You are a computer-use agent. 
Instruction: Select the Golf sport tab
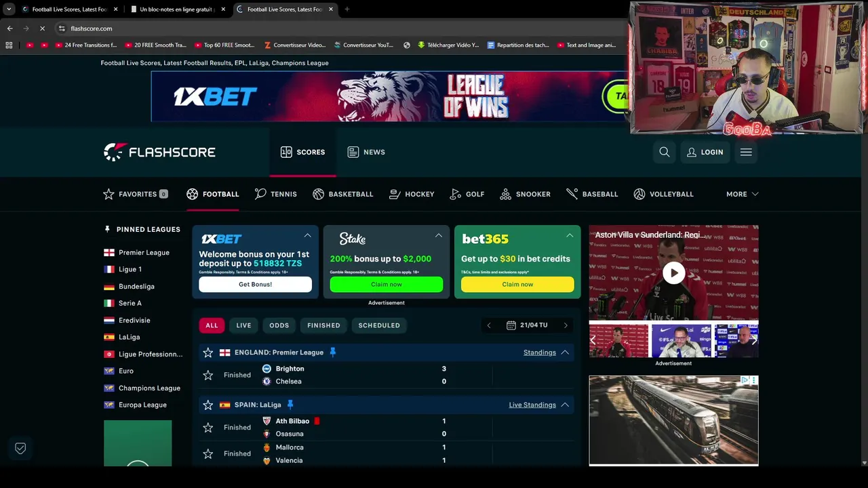pyautogui.click(x=467, y=194)
